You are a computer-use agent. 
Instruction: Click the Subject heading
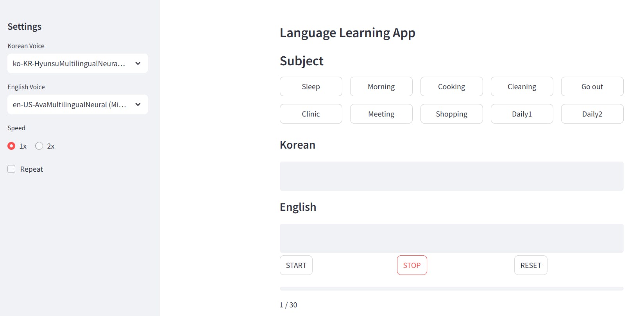(x=302, y=61)
